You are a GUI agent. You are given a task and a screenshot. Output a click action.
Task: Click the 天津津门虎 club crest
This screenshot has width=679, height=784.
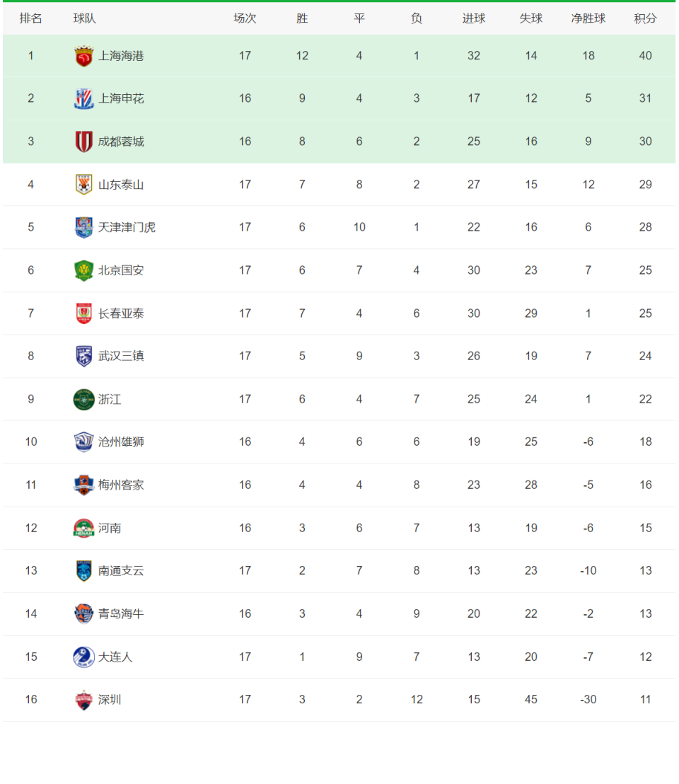pyautogui.click(x=84, y=228)
